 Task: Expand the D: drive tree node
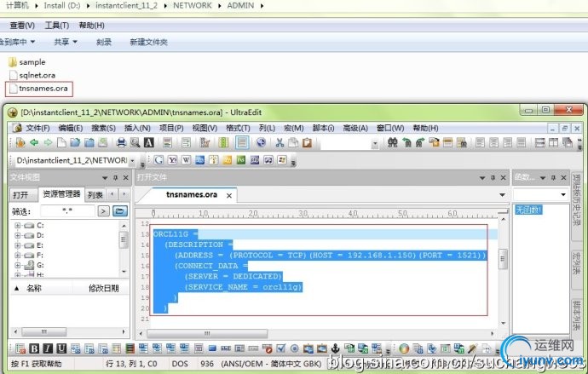coord(17,235)
